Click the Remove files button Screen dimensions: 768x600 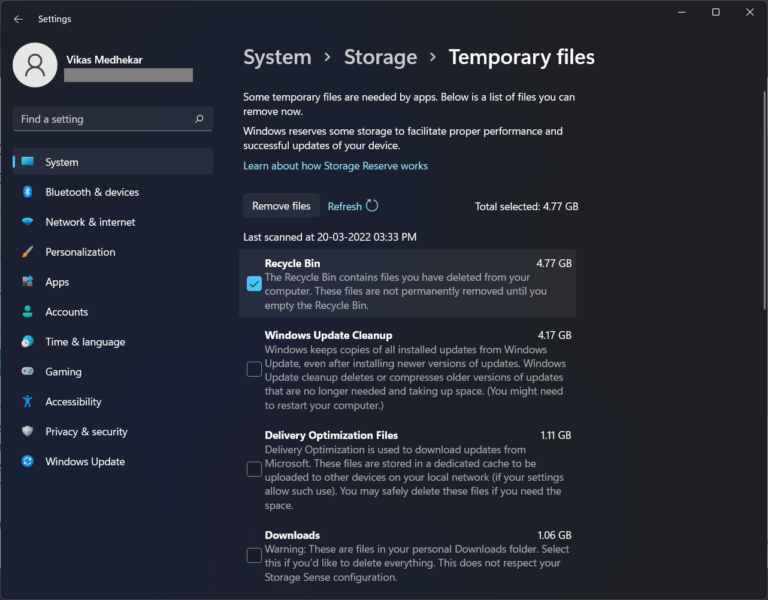[x=281, y=206]
